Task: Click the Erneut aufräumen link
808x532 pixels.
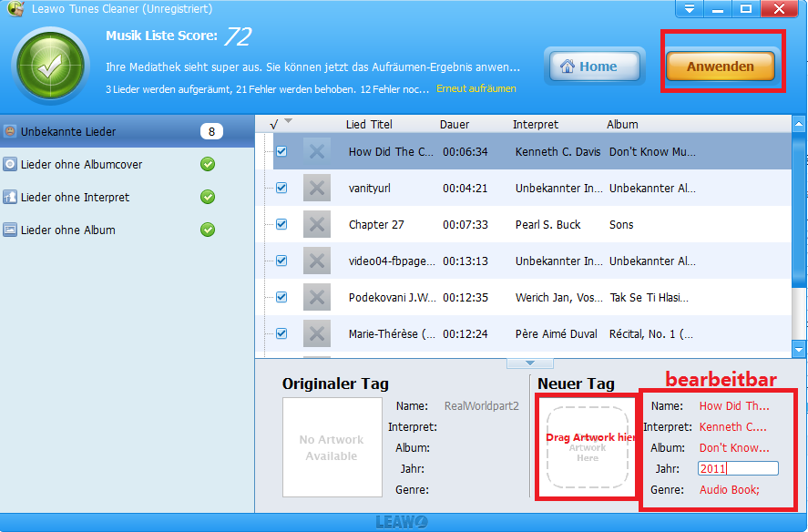Action: [476, 88]
